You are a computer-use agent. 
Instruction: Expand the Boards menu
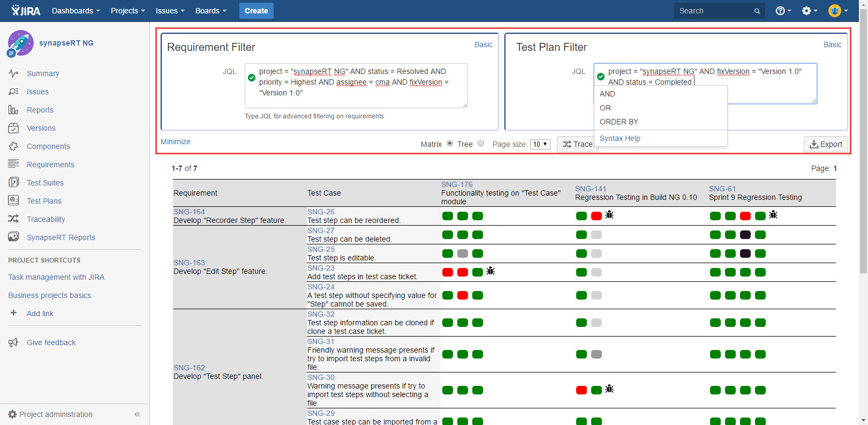[211, 11]
